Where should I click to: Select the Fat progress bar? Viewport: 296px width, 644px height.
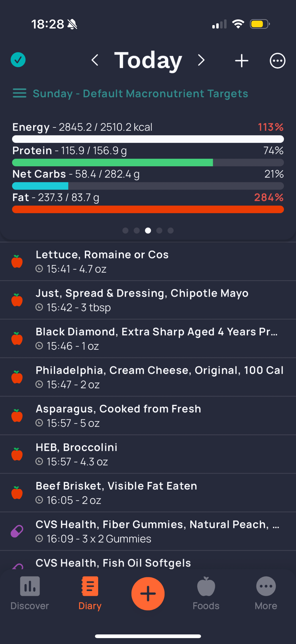[148, 210]
